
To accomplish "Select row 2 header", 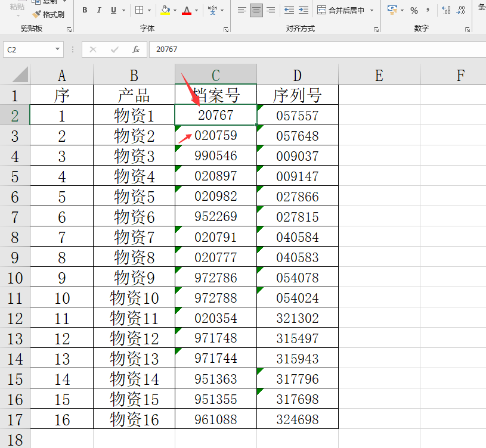I will coord(15,115).
